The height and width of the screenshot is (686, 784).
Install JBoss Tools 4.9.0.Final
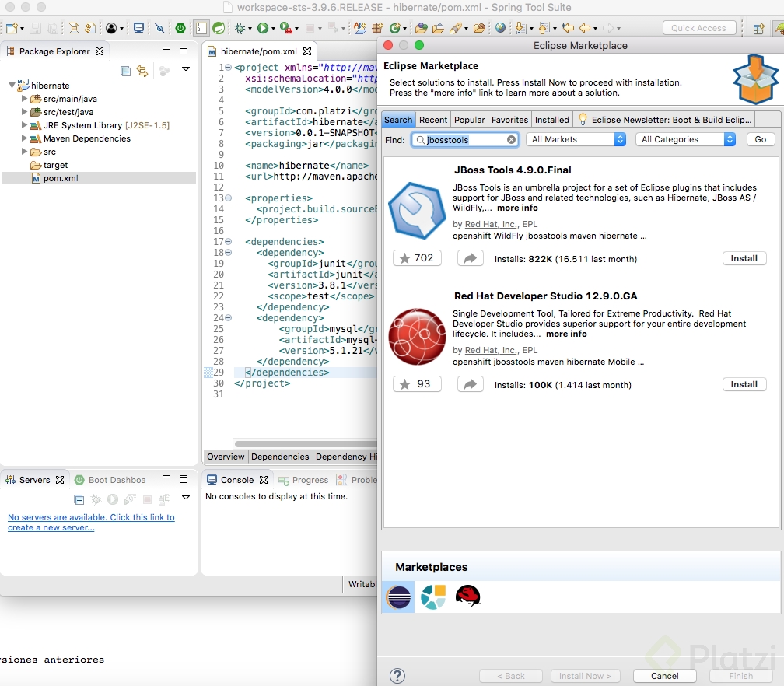click(744, 258)
